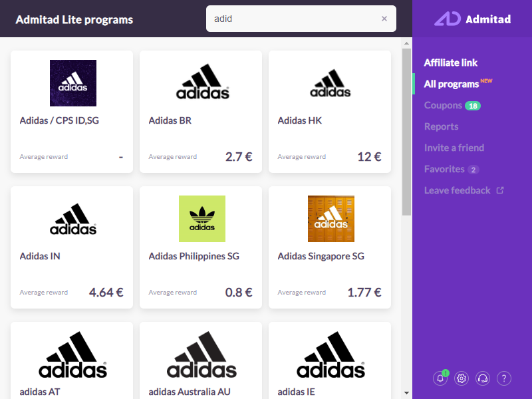Go to Reports
The height and width of the screenshot is (399, 532).
click(441, 126)
